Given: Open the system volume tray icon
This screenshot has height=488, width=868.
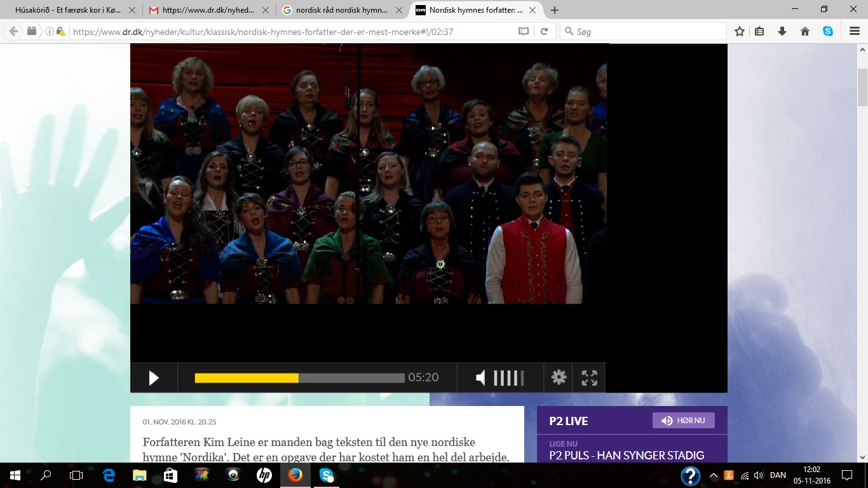Looking at the screenshot, I should 758,475.
